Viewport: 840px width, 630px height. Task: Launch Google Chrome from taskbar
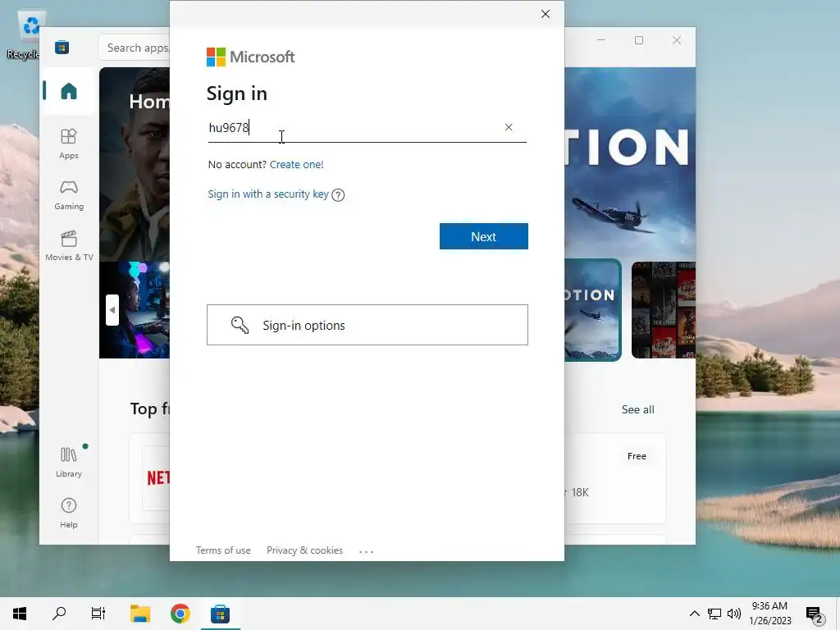tap(180, 614)
